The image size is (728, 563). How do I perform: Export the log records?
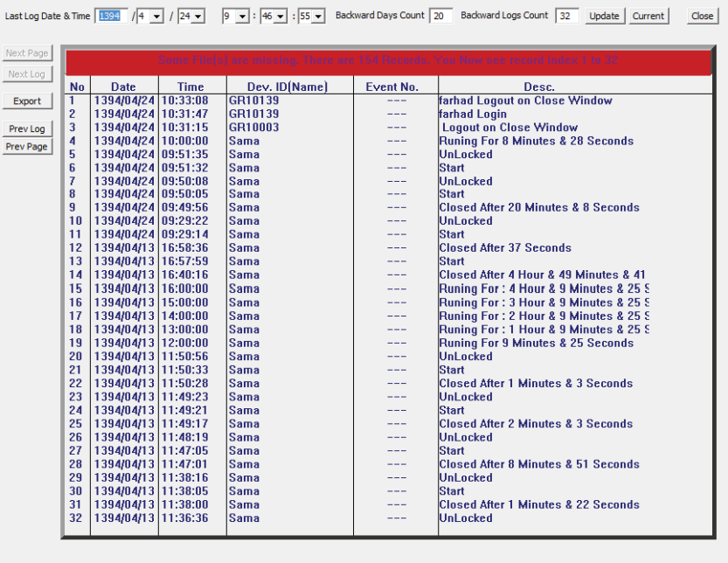(x=27, y=101)
